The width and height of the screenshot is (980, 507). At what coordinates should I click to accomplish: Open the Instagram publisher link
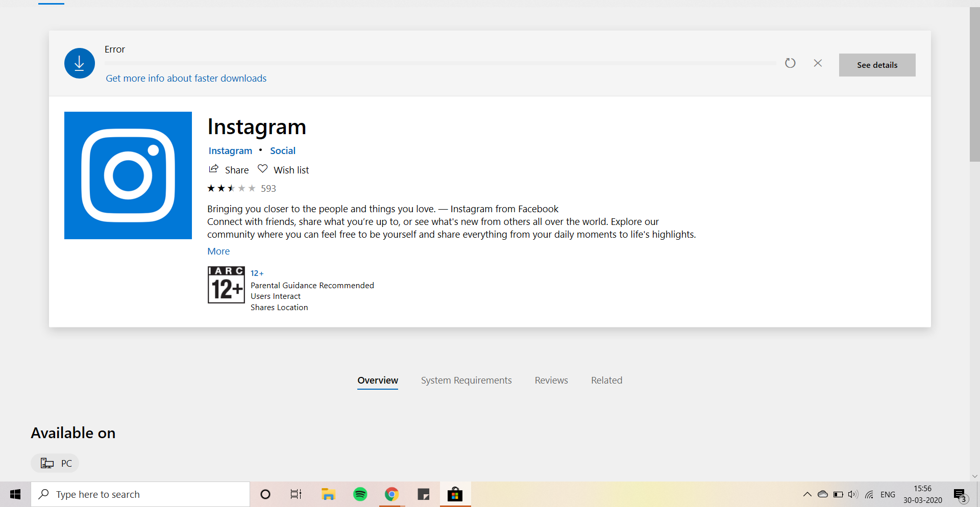[x=230, y=150]
